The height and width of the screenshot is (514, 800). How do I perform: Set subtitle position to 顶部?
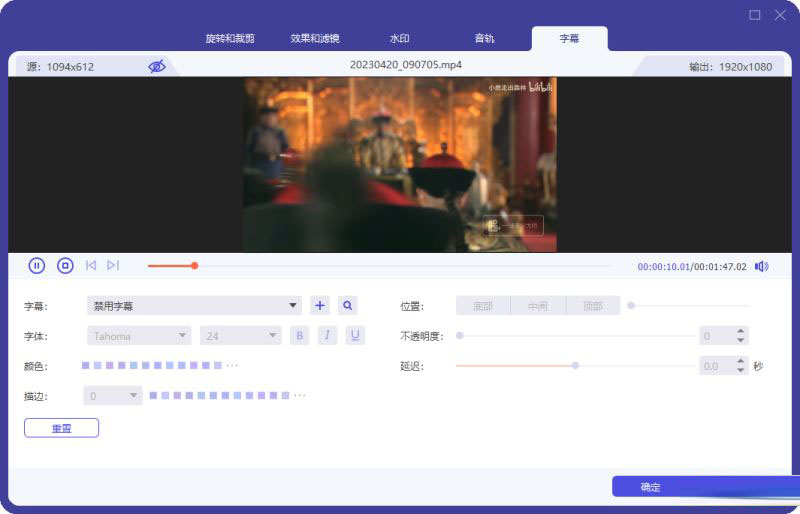[593, 306]
